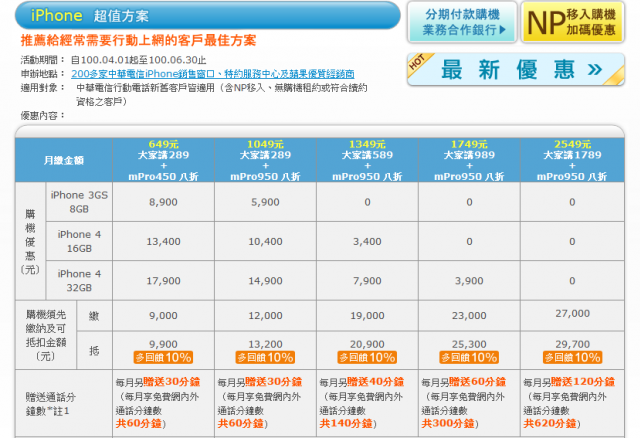Click the 9,000 prepayment cell
The image size is (640, 438).
(x=163, y=316)
